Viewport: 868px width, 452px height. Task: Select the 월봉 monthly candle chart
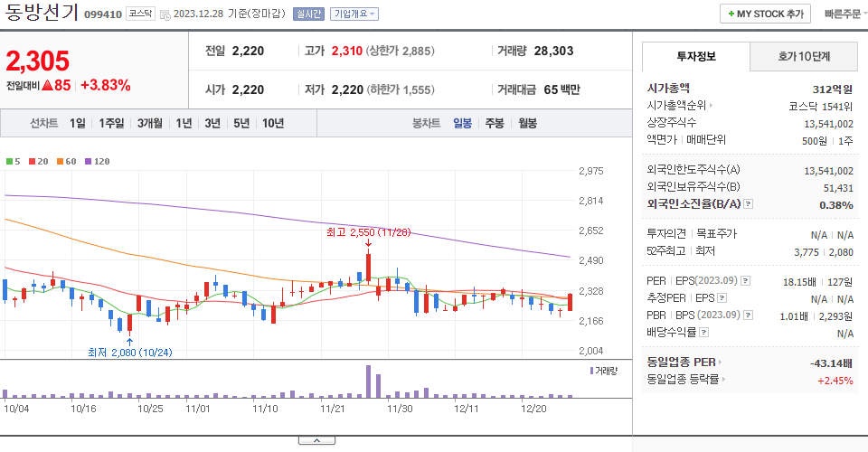[x=527, y=123]
